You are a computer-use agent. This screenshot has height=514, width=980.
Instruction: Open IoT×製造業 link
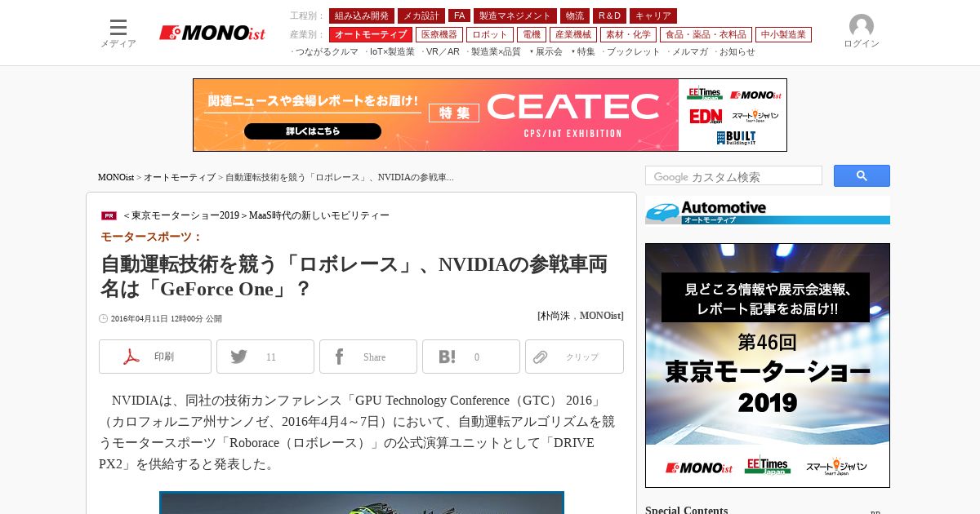coord(390,51)
